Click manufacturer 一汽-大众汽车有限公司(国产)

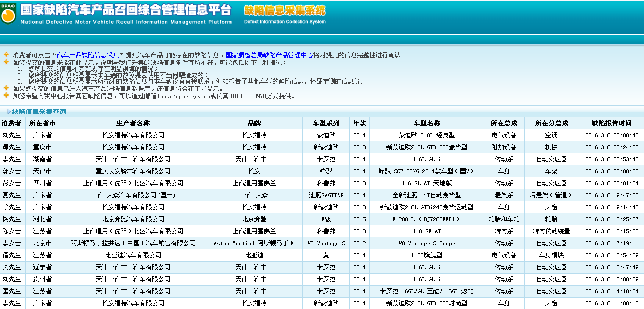click(133, 195)
